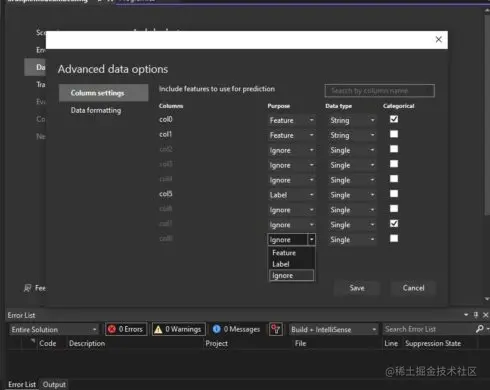Open the Error List window options arrow

tap(466, 315)
